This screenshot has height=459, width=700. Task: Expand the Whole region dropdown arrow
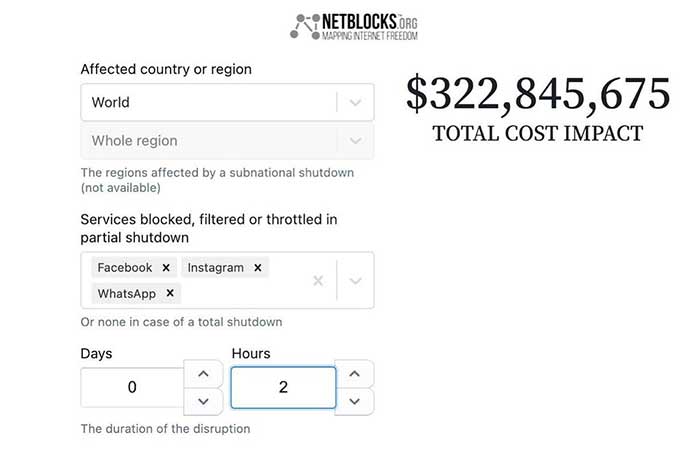356,141
